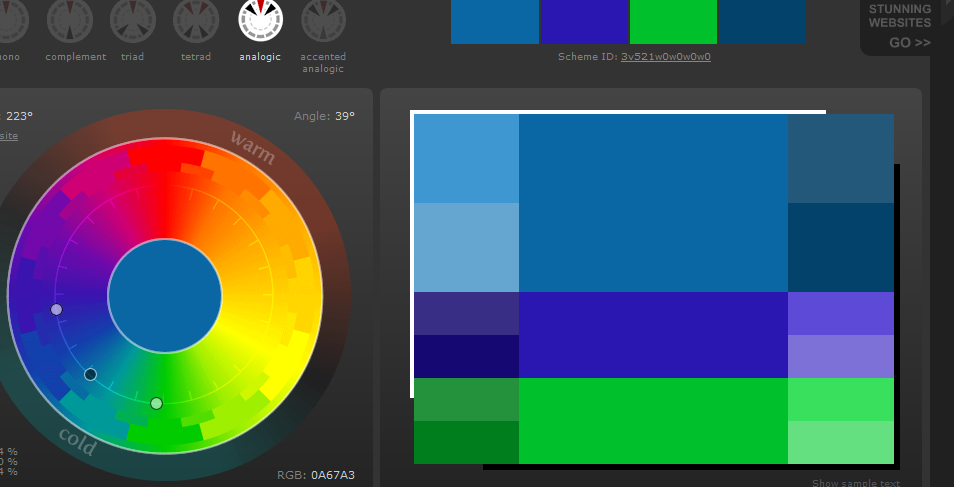The image size is (954, 487).
Task: Click the lightest green swatch in the preview
Action: coord(840,442)
